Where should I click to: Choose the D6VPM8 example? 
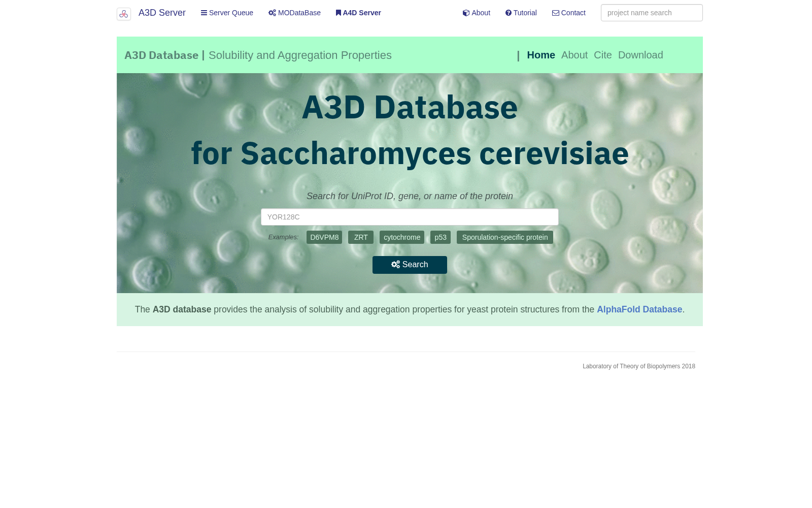pyautogui.click(x=324, y=237)
